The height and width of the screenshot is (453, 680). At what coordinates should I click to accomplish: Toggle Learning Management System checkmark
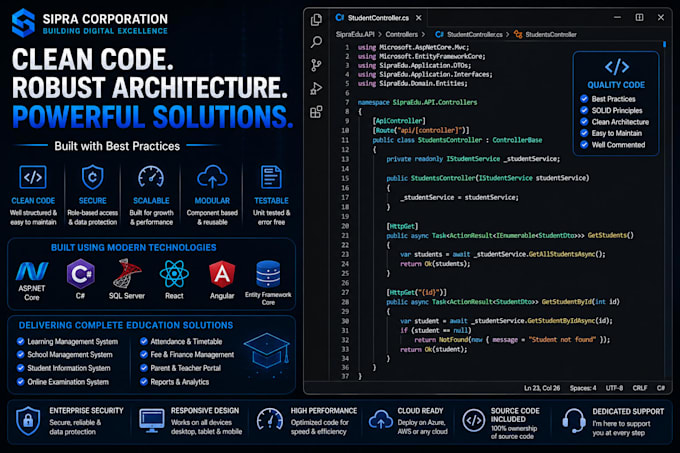pos(20,341)
